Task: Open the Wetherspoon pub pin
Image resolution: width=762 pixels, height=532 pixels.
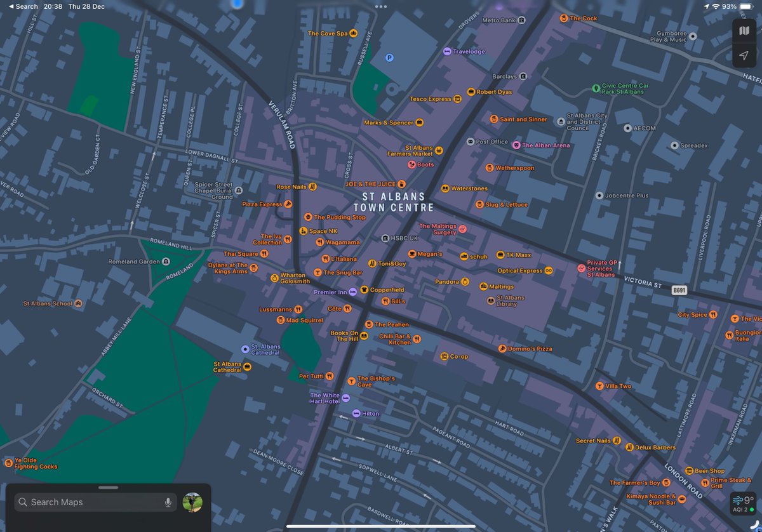Action: pyautogui.click(x=490, y=168)
